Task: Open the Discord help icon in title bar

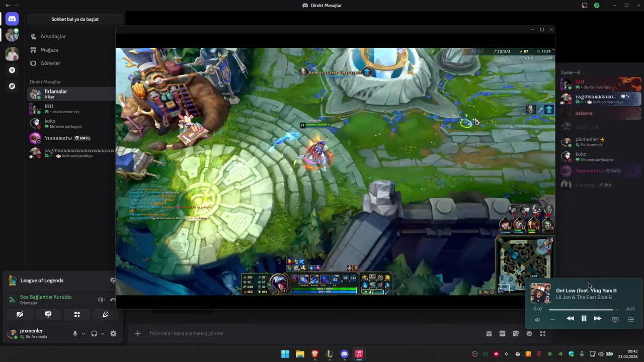Action: coord(597,6)
